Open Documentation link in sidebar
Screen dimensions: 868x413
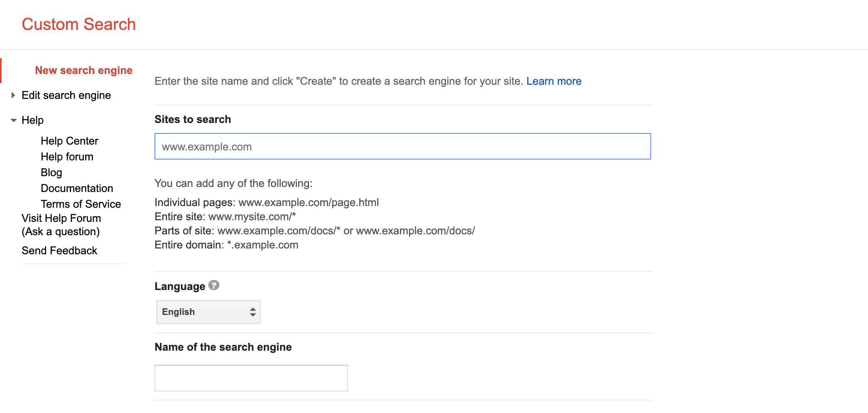coord(77,188)
